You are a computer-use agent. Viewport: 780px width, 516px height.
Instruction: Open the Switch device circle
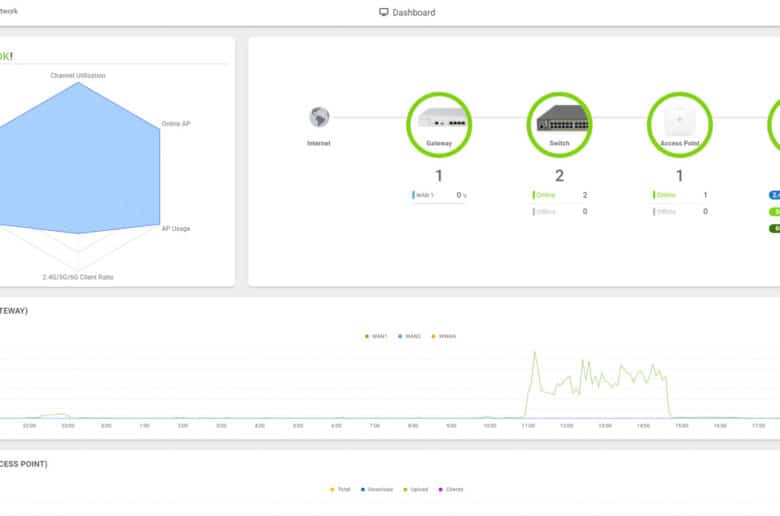[559, 125]
